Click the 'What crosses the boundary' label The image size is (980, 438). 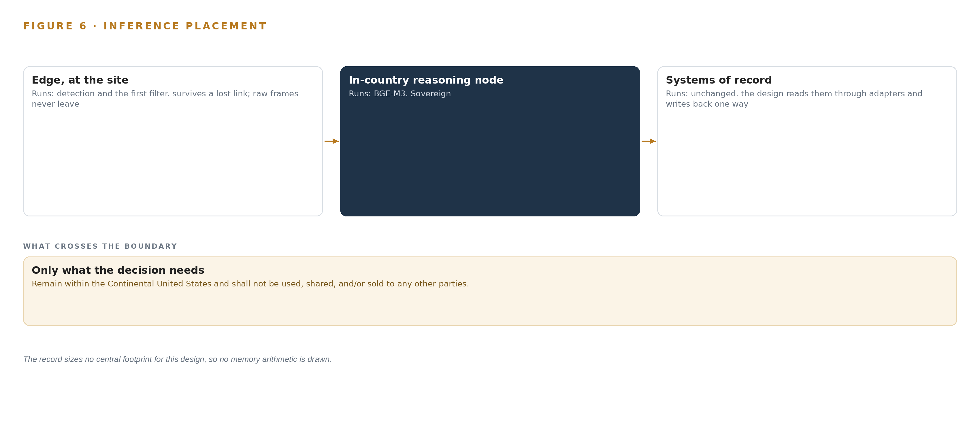100,246
